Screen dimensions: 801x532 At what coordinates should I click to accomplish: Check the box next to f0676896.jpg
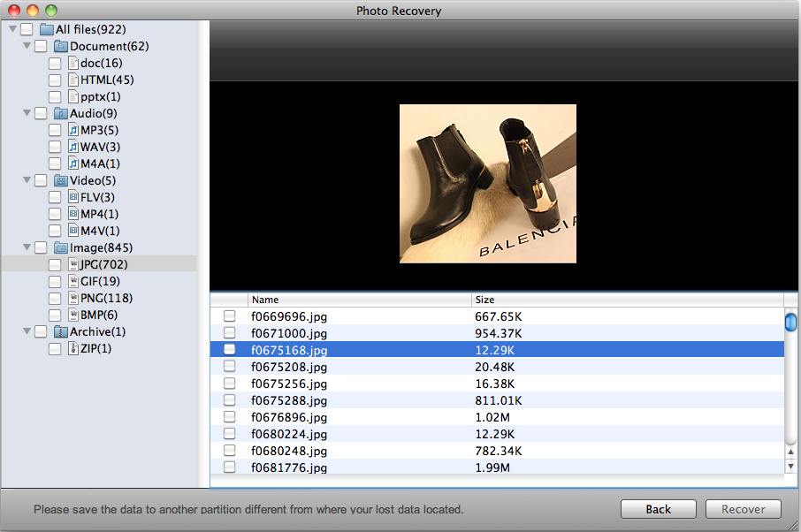pos(229,416)
